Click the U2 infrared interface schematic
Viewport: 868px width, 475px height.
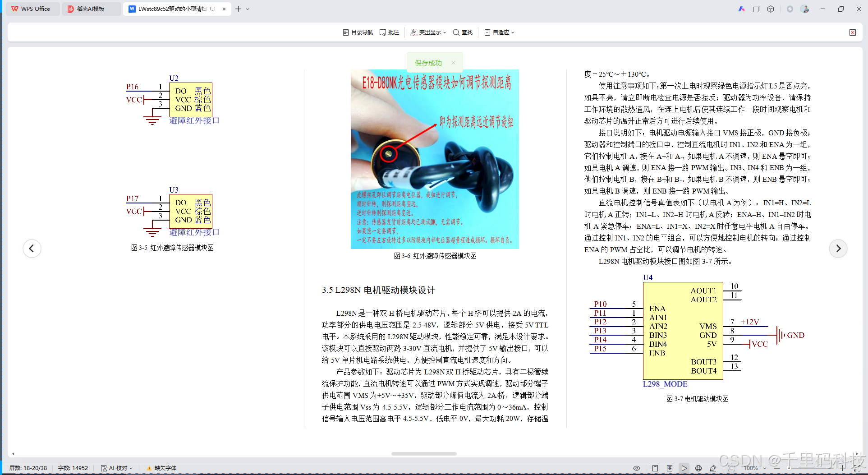[173, 100]
